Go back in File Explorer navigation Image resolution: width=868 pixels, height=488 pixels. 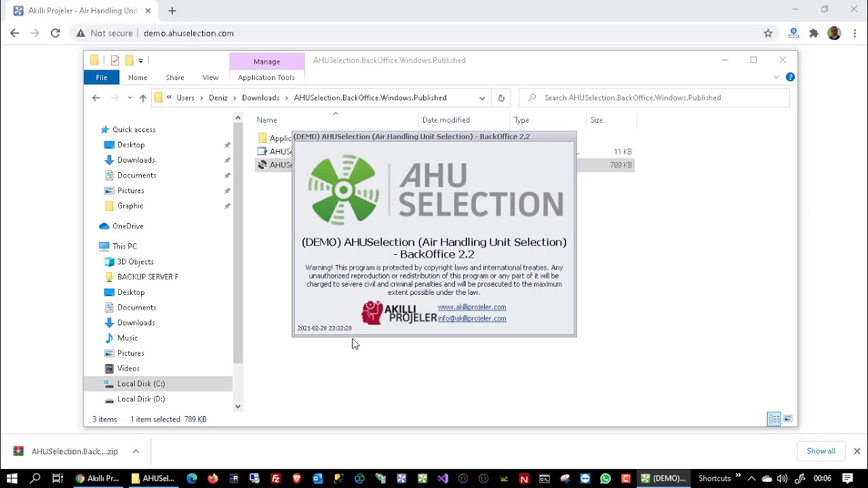coord(96,98)
